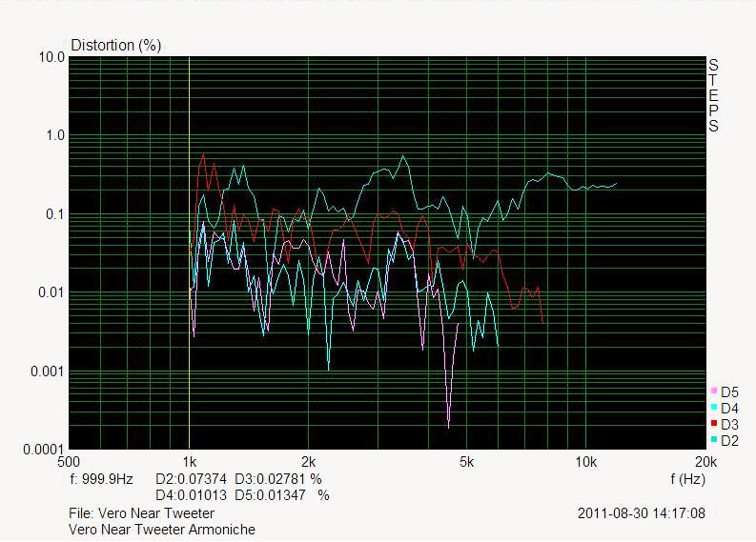756x542 pixels.
Task: Click the 2k x-axis tick label
Action: click(x=309, y=462)
